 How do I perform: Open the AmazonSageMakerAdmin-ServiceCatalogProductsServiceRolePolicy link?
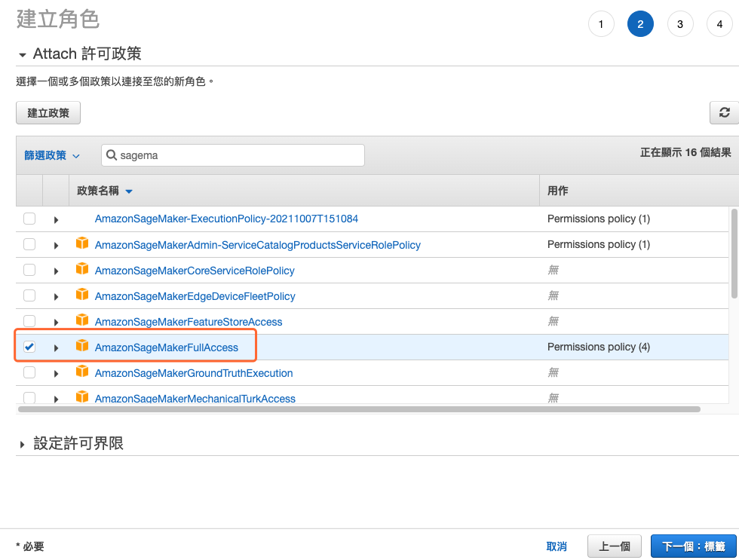click(257, 245)
